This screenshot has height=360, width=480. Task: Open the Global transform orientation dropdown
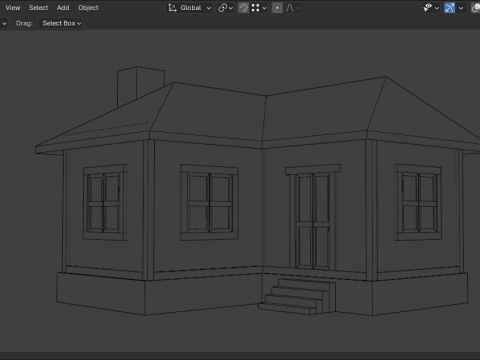[189, 8]
